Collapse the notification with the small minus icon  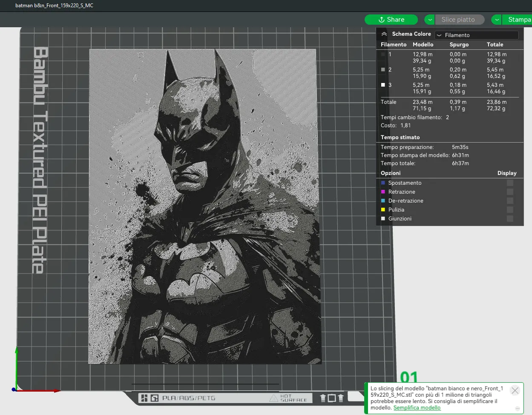pyautogui.click(x=518, y=408)
